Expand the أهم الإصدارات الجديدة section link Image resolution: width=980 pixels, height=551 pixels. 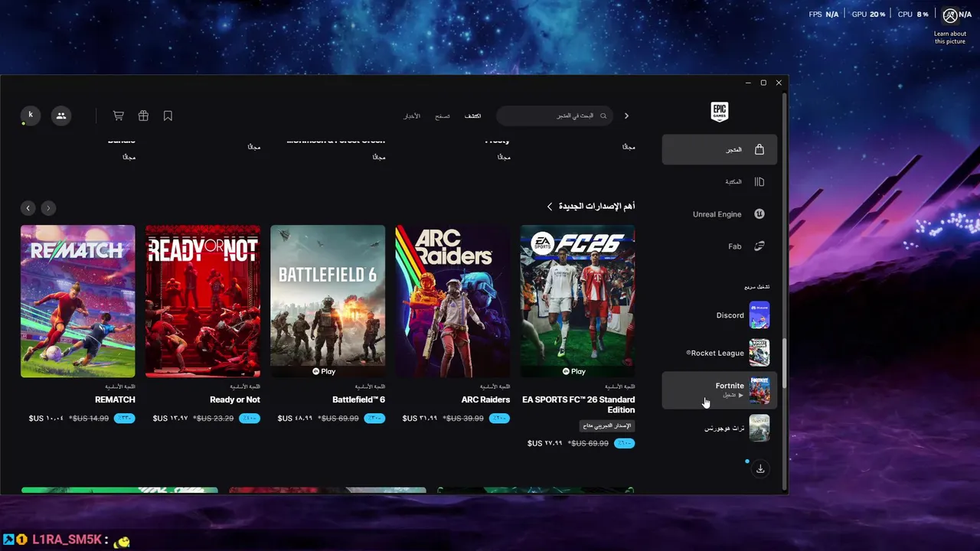(590, 207)
